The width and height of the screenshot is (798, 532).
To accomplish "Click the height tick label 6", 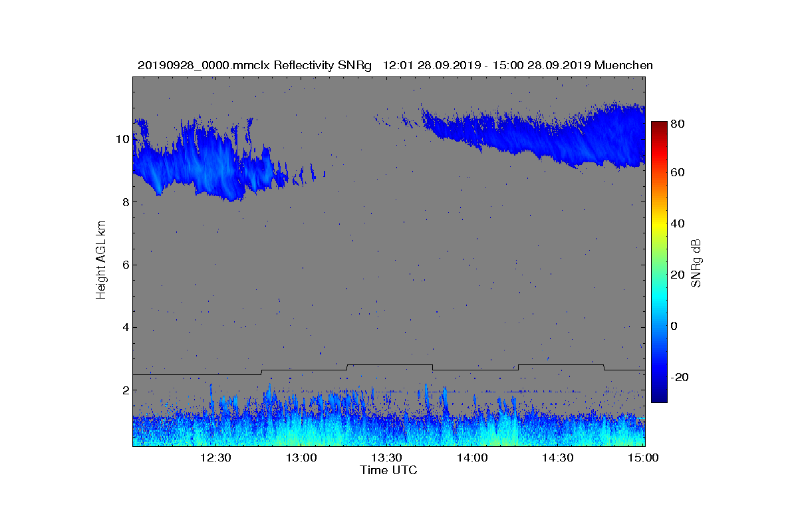I will [x=125, y=265].
